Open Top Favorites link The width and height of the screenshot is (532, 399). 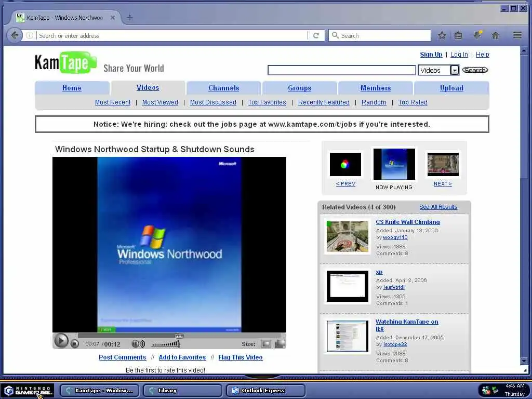coord(267,102)
